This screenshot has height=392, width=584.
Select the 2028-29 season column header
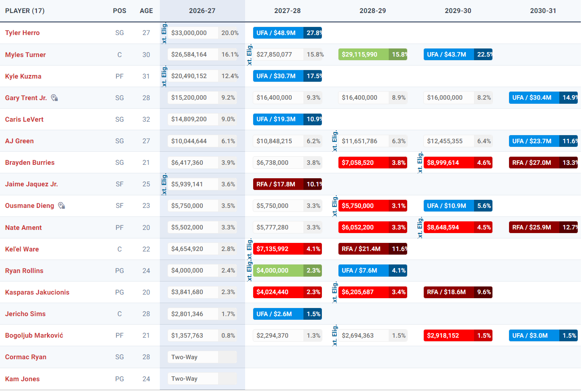pos(373,10)
